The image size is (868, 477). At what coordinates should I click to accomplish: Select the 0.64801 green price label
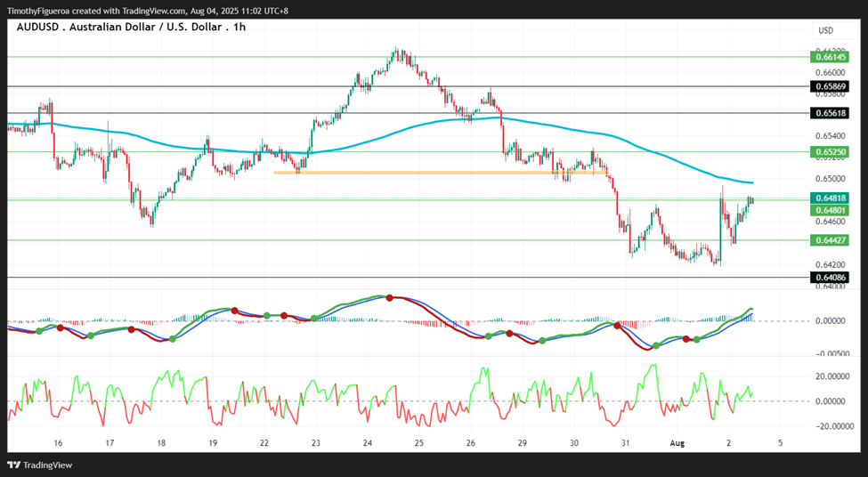pos(829,210)
